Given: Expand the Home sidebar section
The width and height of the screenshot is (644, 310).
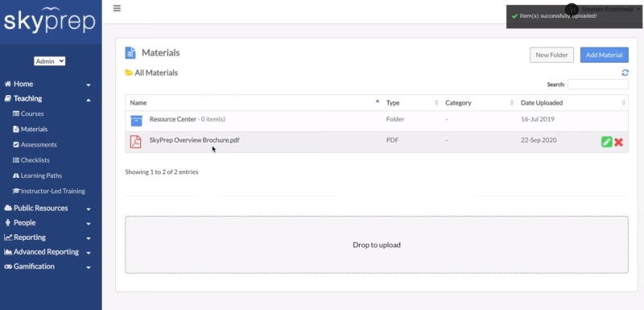Looking at the screenshot, I should tap(47, 84).
